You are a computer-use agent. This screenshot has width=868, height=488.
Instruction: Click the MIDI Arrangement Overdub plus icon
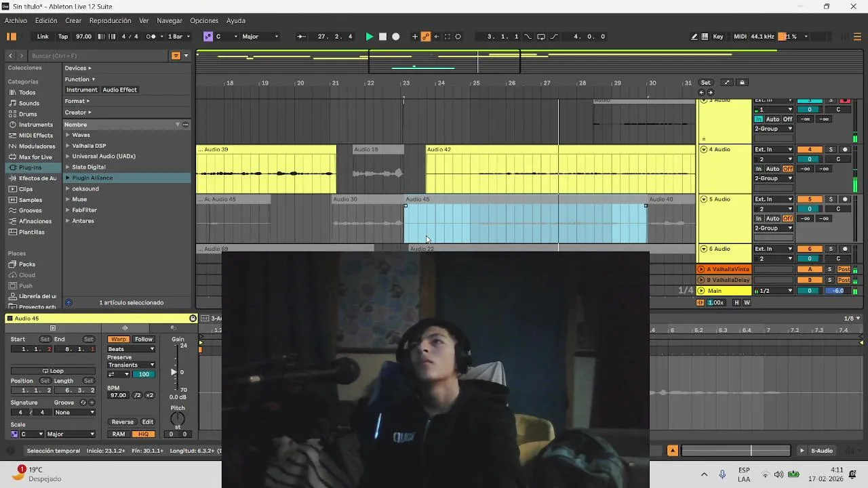[415, 37]
